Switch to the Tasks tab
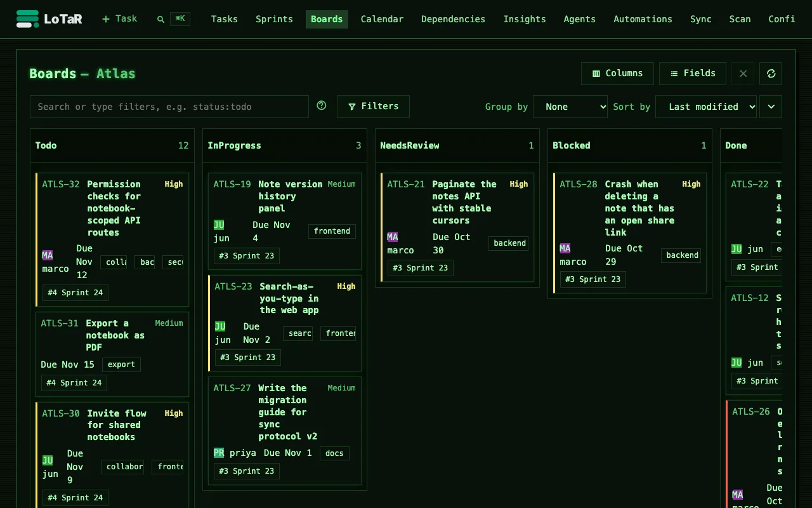Image resolution: width=812 pixels, height=508 pixels. (x=225, y=19)
